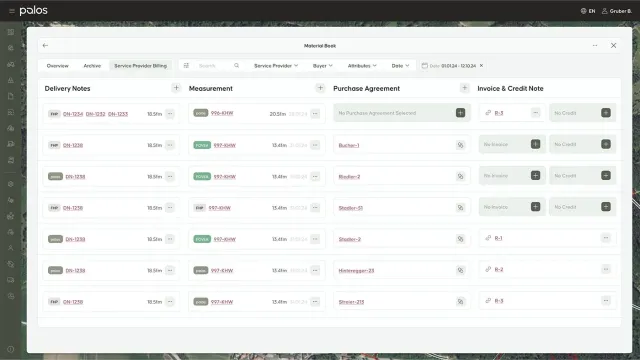Open options for invoice R-1
Screen dimensions: 640x360
click(x=606, y=238)
